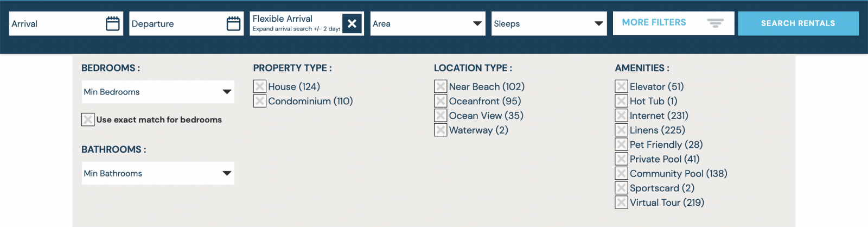
Task: Select the Pet Friendly amenity checkbox
Action: 621,144
